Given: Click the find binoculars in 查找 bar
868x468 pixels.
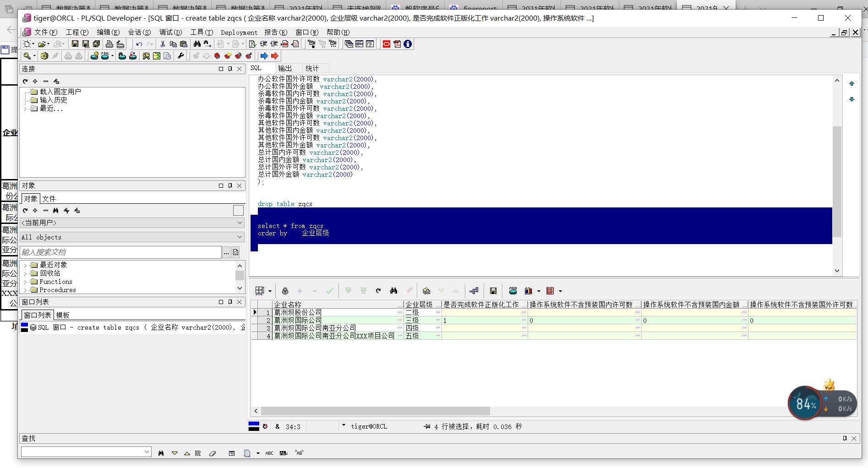Looking at the screenshot, I should 161,453.
